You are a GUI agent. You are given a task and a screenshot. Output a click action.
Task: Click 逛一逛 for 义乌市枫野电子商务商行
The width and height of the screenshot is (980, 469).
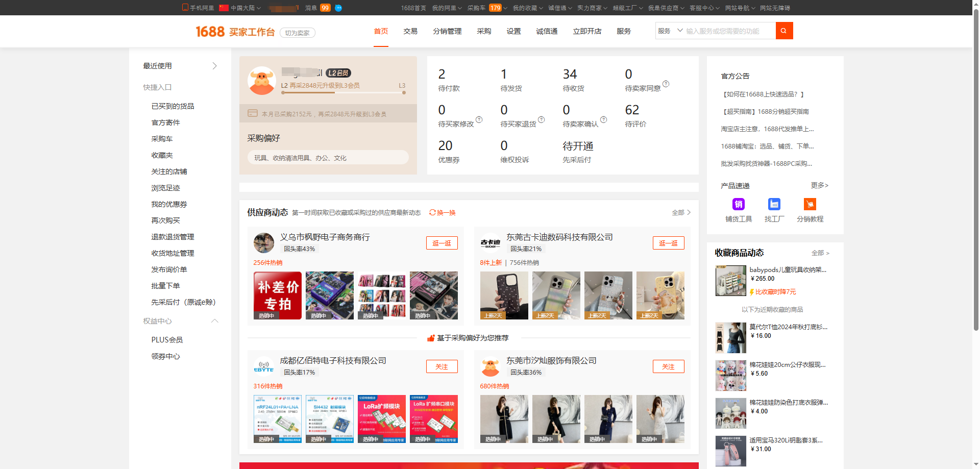442,243
